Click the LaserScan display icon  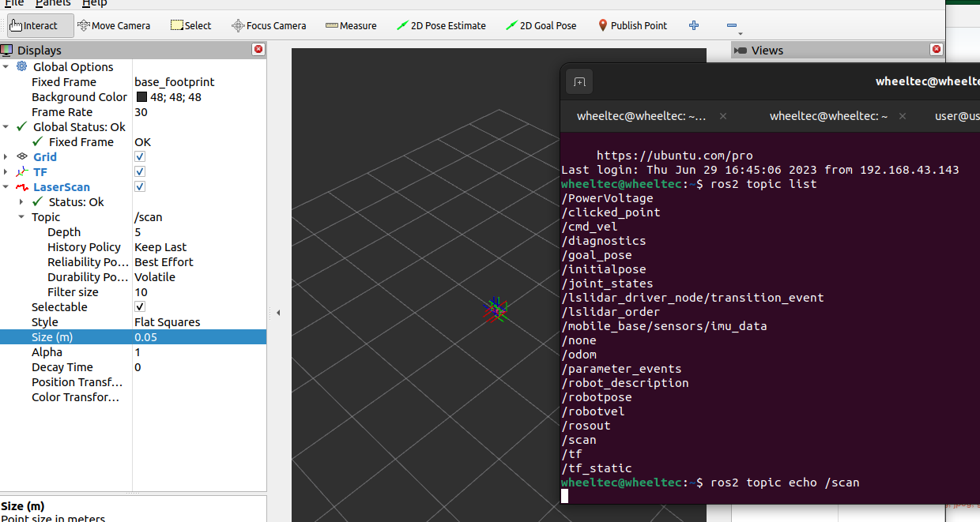click(x=22, y=186)
